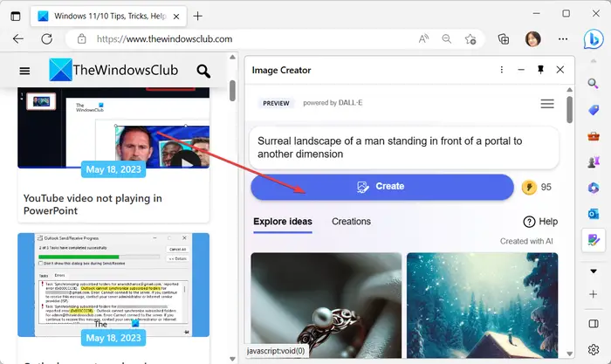Open sidebar Outlook icon
Screen dimensions: 611x364
pos(593,214)
